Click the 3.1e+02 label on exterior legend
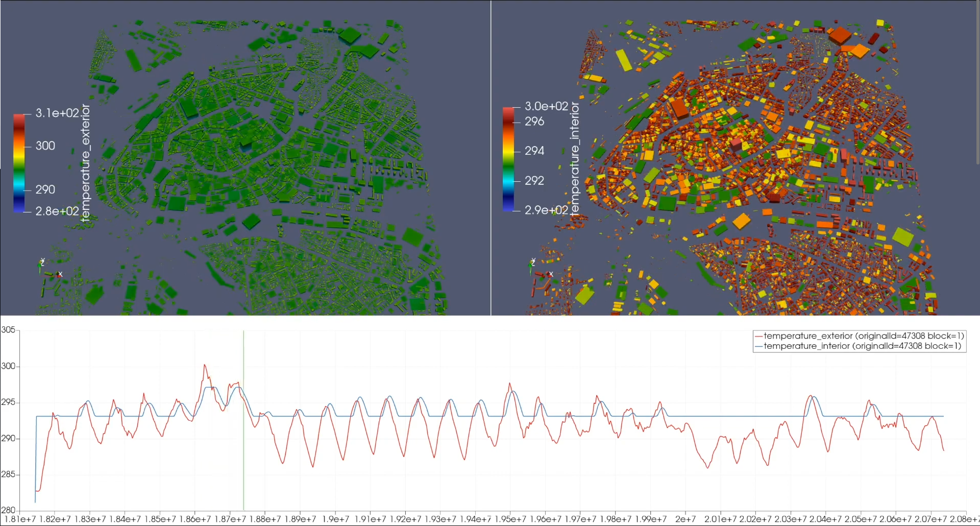 [x=57, y=113]
